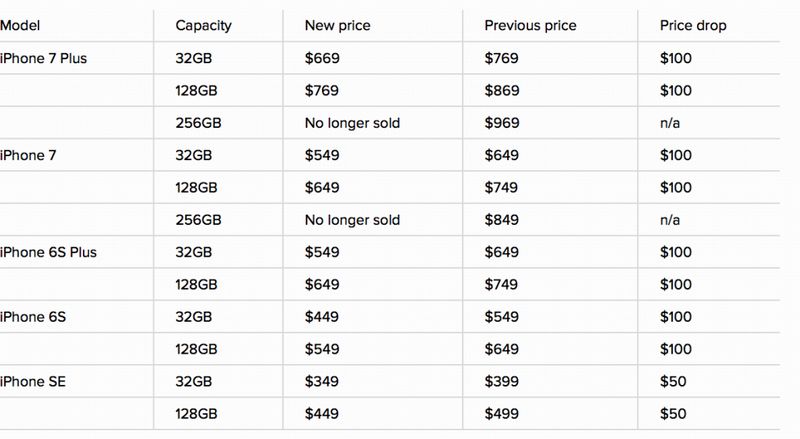
Task: Click the Price drop column header
Action: tap(693, 25)
